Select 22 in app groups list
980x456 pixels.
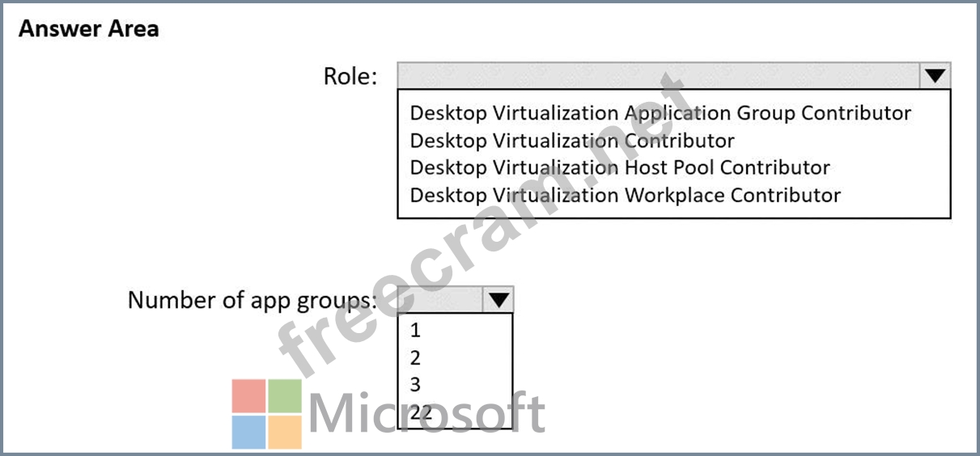tap(421, 412)
